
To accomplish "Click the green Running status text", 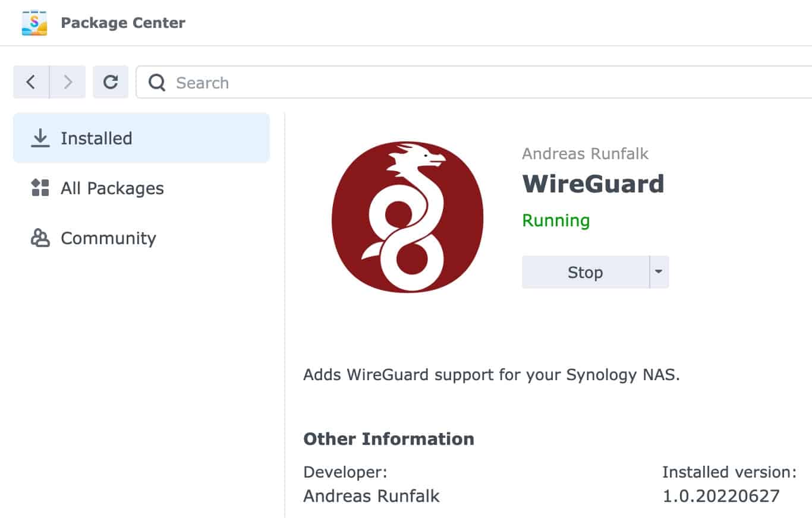I will point(556,220).
